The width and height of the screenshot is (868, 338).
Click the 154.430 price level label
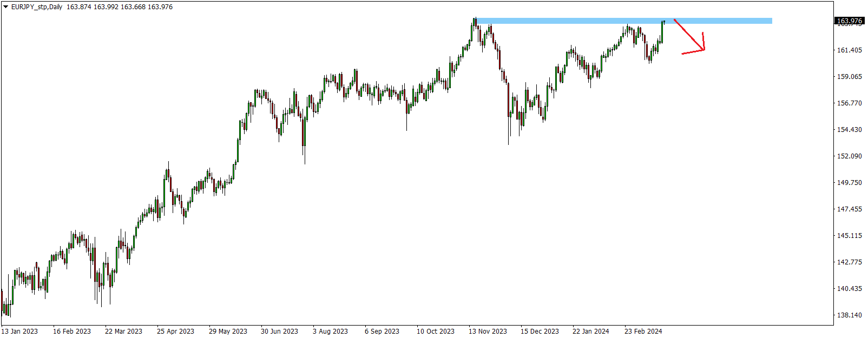[850, 130]
